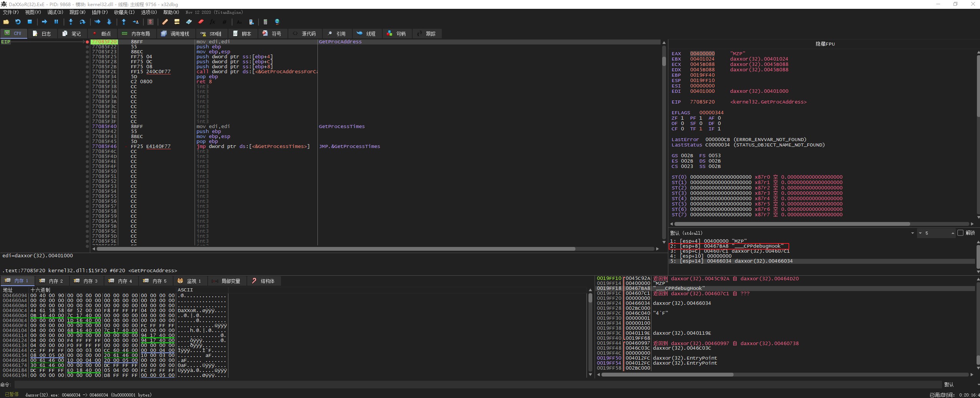
Task: Click the open file folder icon
Action: point(6,22)
